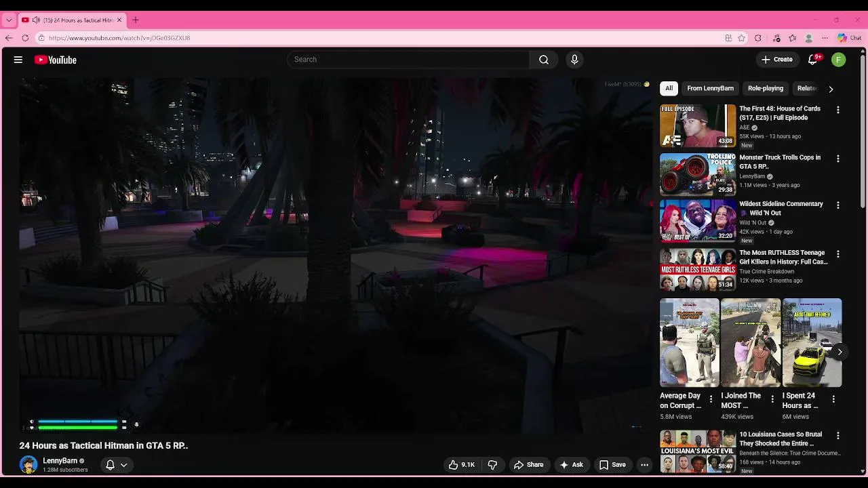Open Wildest Sideline Commentary video title
This screenshot has height=488, width=868.
tap(781, 209)
